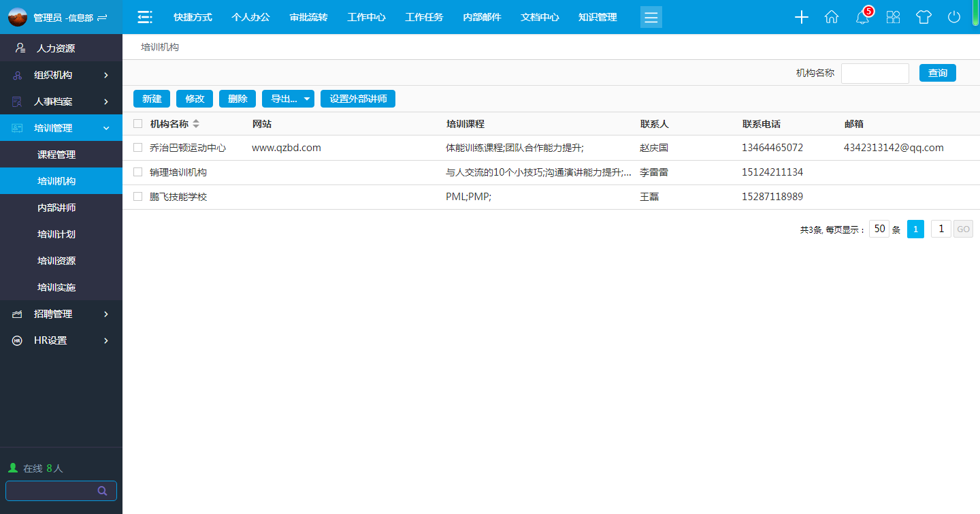Click the contact name 李雷雷
Image resolution: width=980 pixels, height=514 pixels.
(654, 172)
